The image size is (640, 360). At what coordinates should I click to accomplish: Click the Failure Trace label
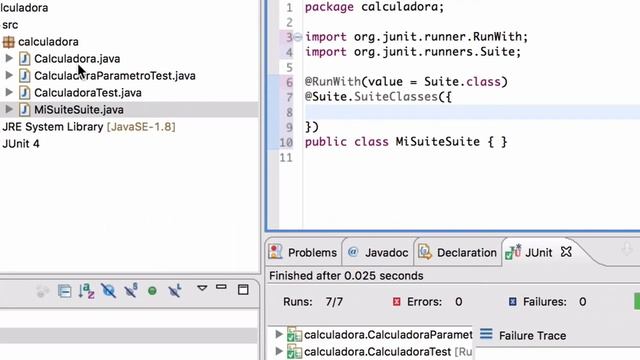pos(533,336)
